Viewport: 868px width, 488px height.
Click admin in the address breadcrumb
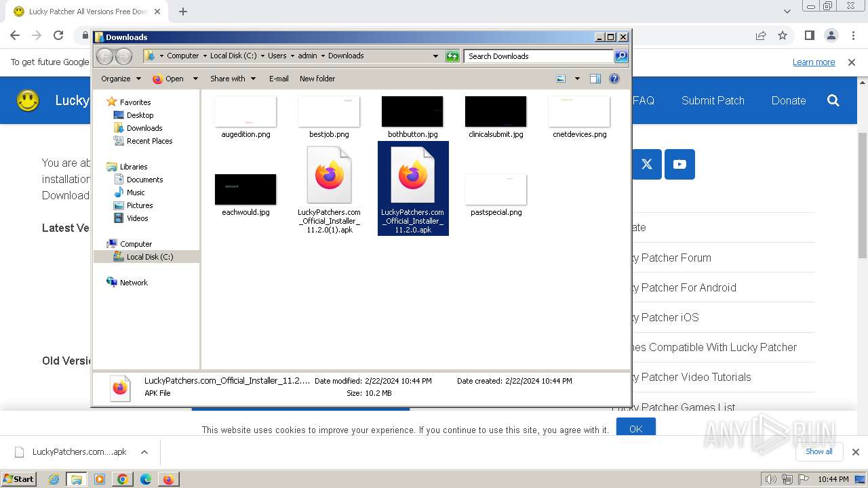click(307, 56)
